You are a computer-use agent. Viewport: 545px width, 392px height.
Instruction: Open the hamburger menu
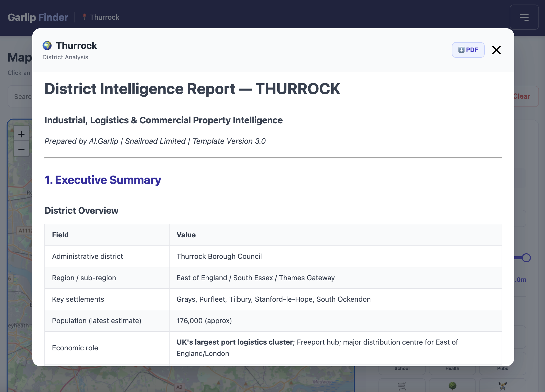pos(524,17)
